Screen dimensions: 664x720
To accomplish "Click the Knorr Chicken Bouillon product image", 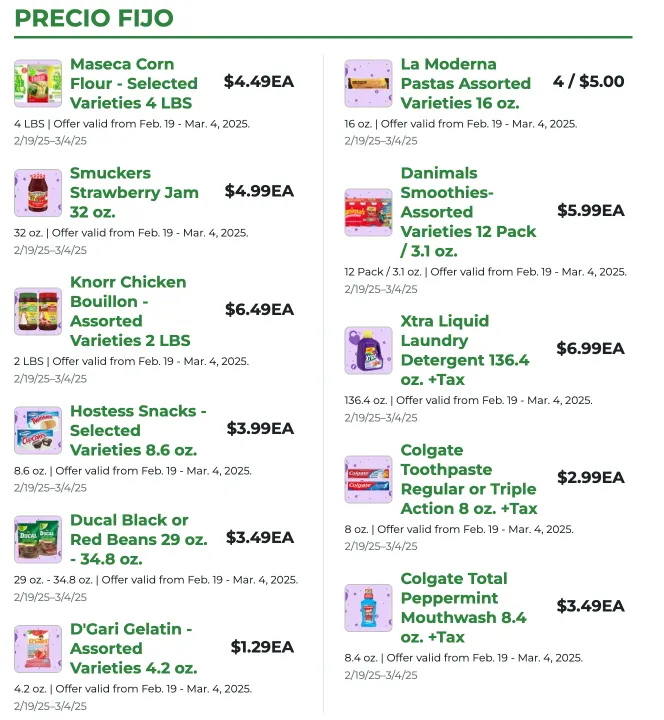I will 38,311.
